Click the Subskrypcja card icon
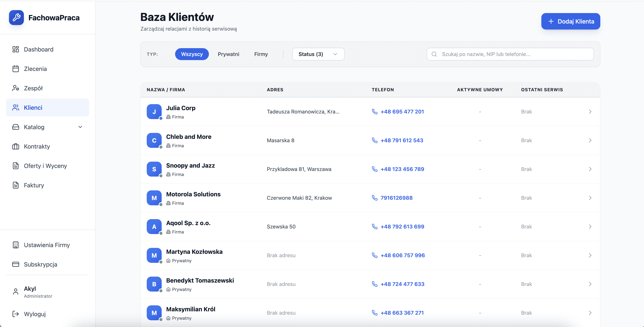 click(x=15, y=264)
